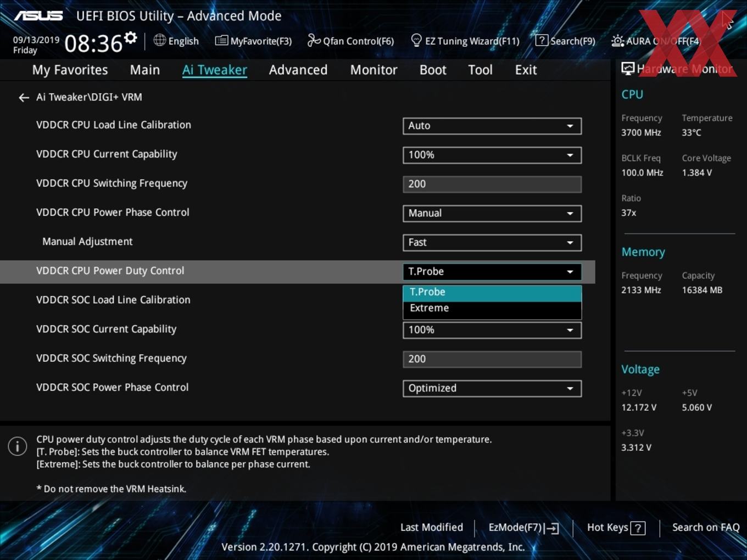Click the +5V reading 5.060 V

point(697,408)
